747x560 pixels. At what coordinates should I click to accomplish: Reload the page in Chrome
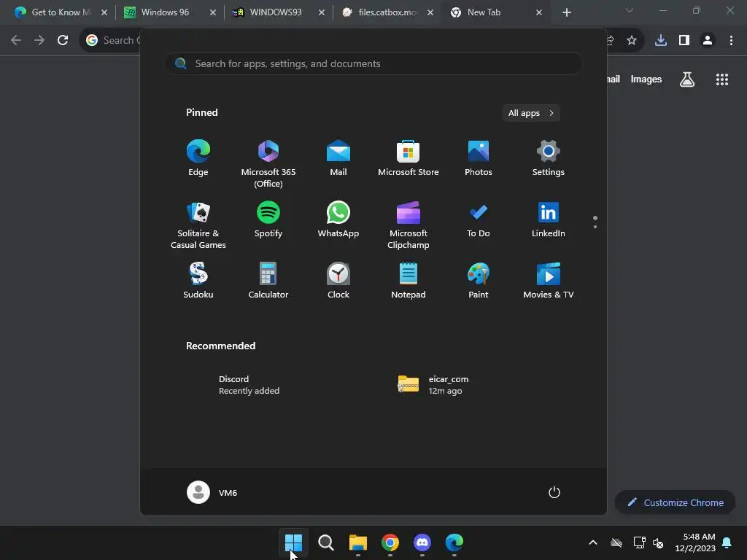pyautogui.click(x=63, y=40)
